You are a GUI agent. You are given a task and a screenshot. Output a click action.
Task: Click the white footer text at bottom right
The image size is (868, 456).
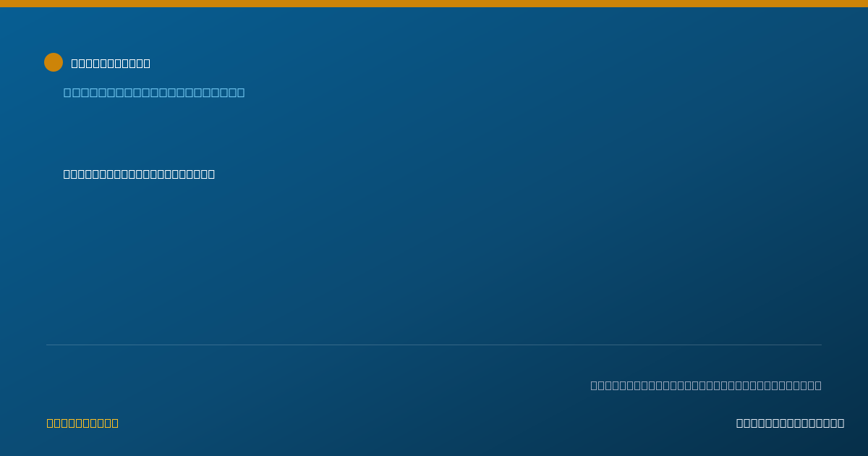[790, 423]
